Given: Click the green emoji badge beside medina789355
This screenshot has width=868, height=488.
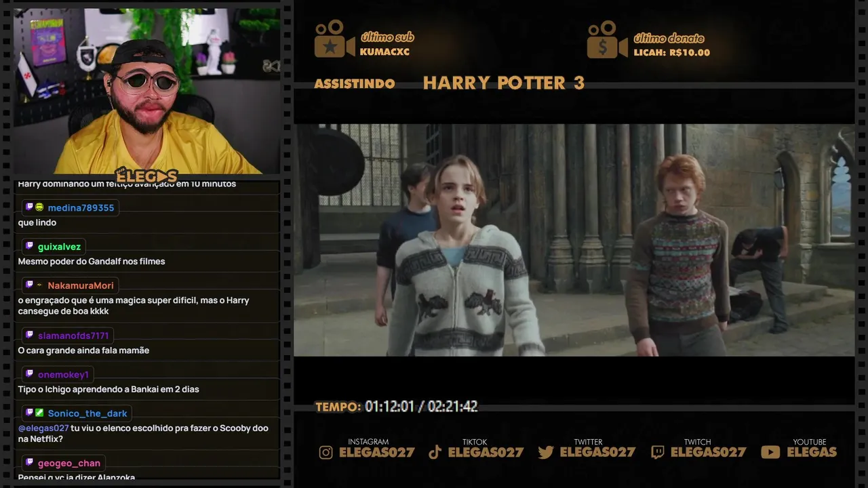Looking at the screenshot, I should click(x=39, y=207).
